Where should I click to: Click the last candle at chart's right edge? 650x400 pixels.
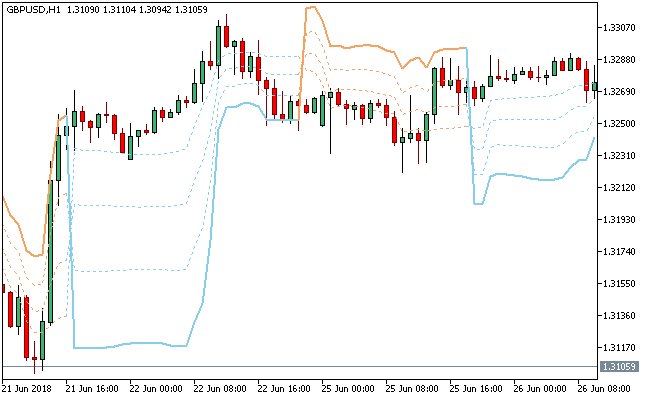tap(595, 85)
